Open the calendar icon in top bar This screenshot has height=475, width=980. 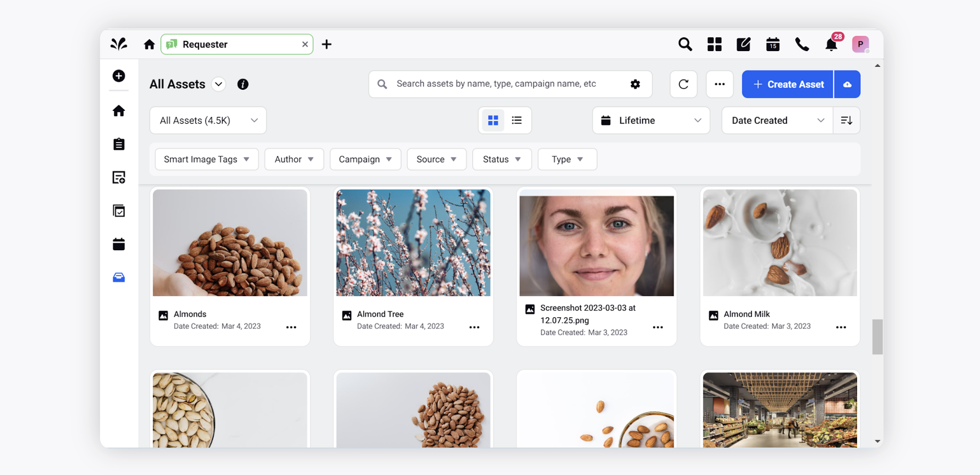point(773,44)
